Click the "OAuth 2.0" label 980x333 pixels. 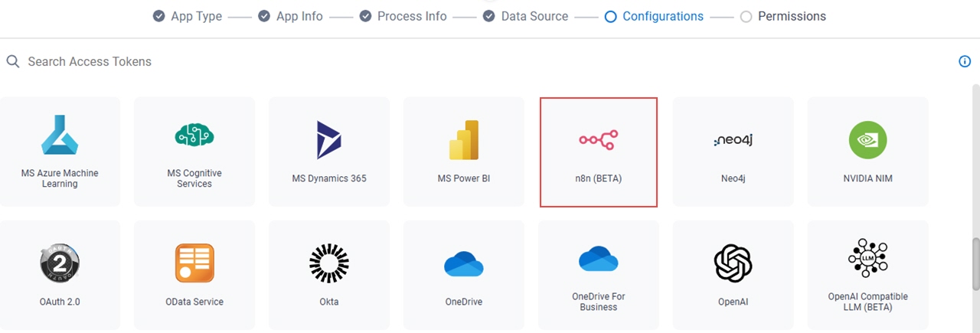point(60,302)
